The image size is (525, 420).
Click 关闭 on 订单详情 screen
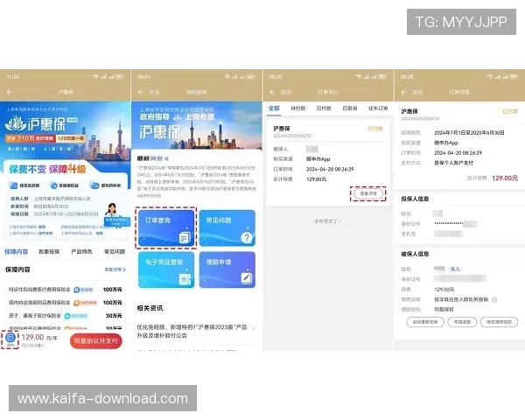pos(417,92)
